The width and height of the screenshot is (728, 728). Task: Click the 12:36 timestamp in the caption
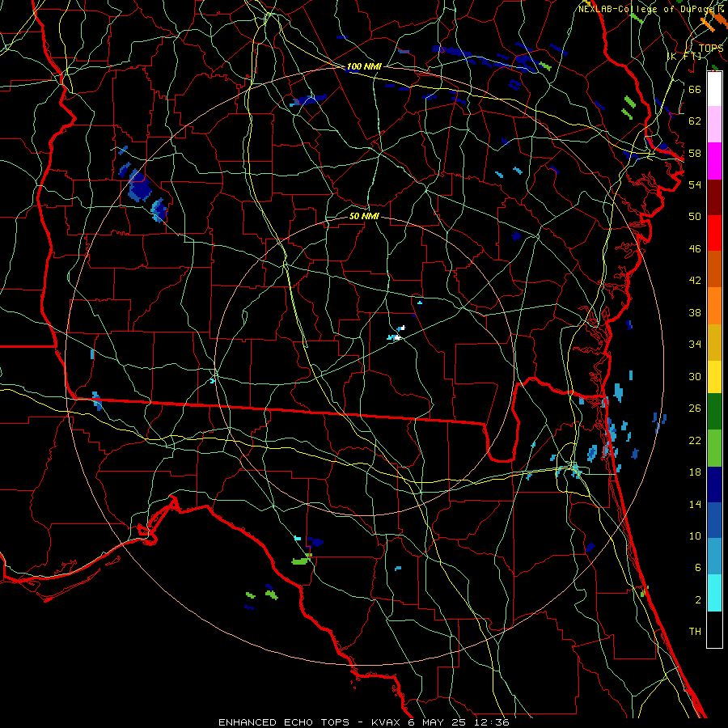coord(491,722)
